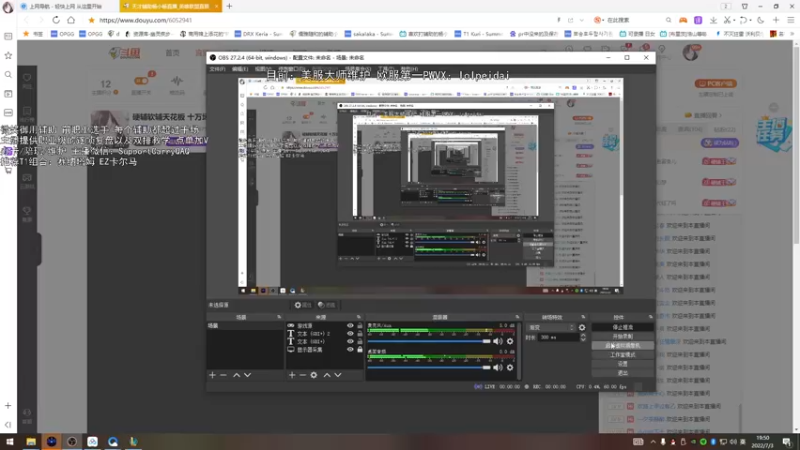Open OBS from the taskbar
The height and width of the screenshot is (450, 800).
click(x=72, y=441)
